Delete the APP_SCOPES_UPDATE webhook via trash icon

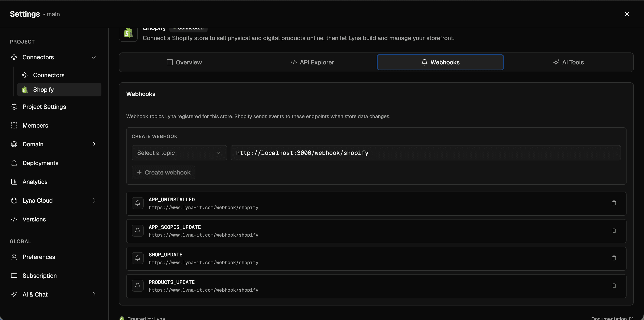point(614,230)
